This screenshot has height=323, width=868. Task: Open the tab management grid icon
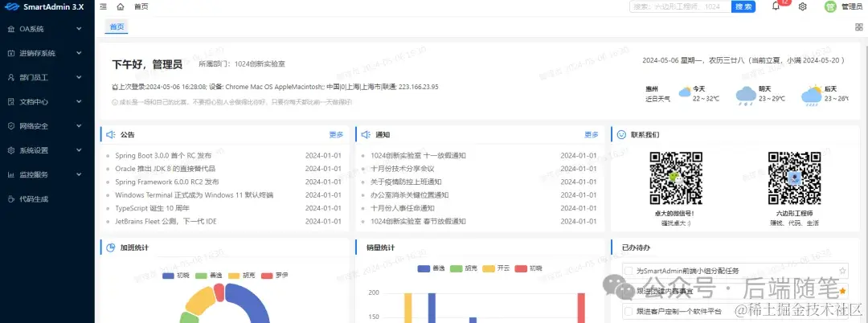(x=859, y=27)
